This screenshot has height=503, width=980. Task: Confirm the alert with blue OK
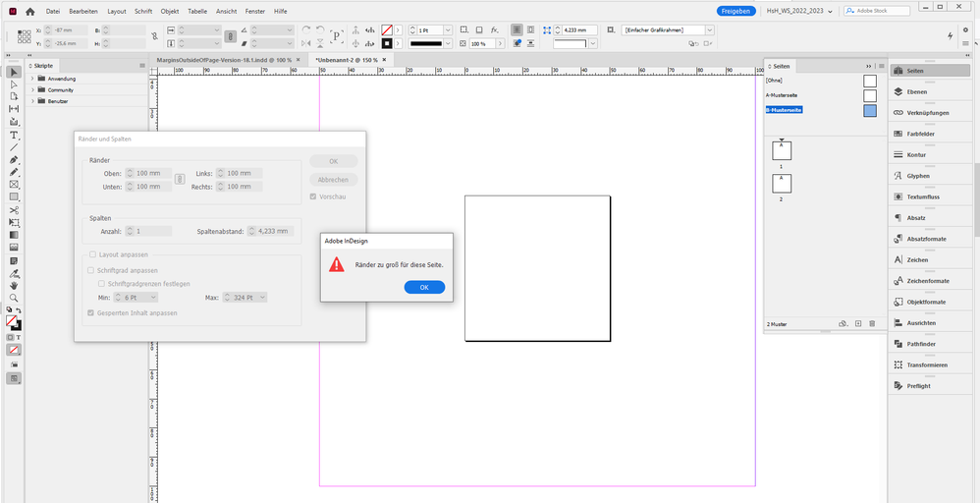[x=424, y=287]
